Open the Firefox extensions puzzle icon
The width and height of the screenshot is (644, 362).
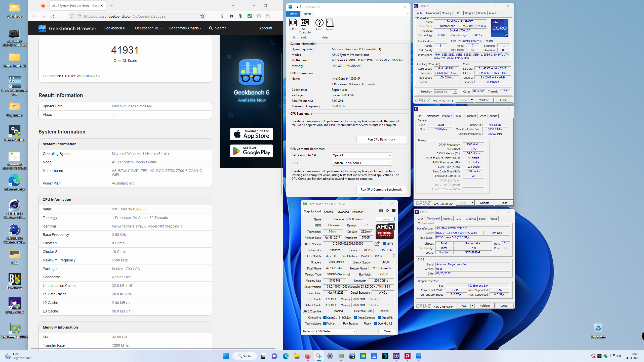pos(268,16)
